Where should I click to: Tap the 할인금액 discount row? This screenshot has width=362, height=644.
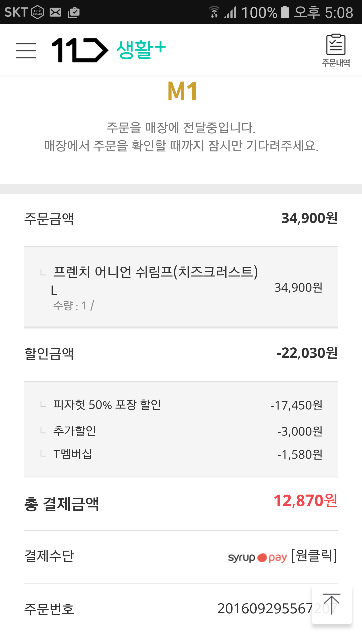pos(181,353)
